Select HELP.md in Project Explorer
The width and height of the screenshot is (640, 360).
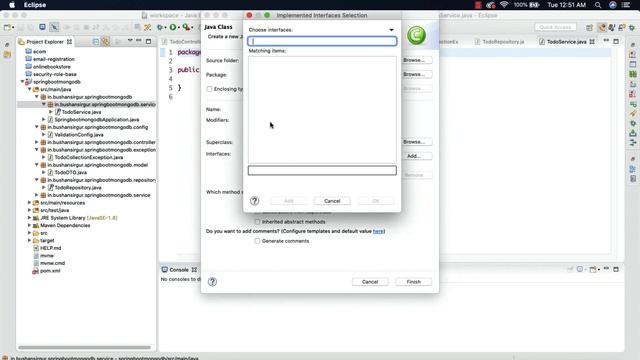coord(47,248)
